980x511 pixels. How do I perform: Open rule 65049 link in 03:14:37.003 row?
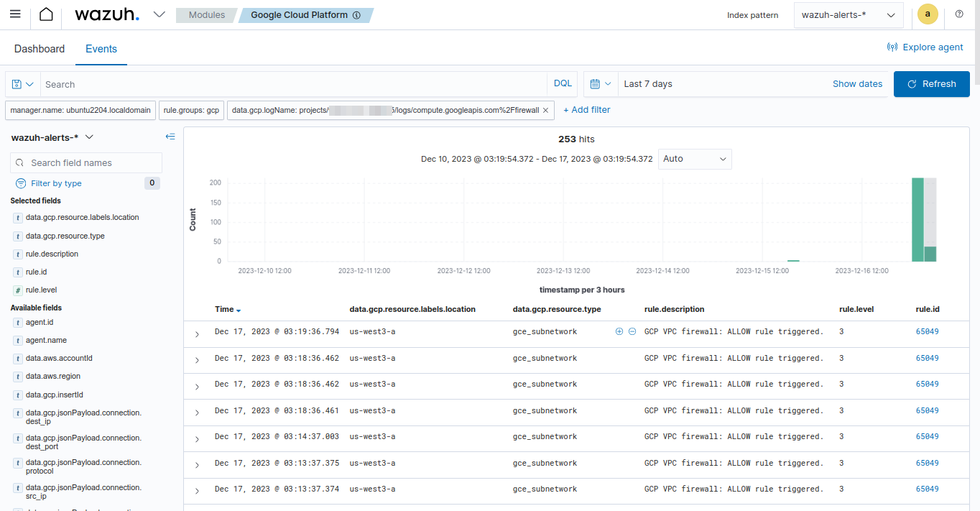[927, 436]
